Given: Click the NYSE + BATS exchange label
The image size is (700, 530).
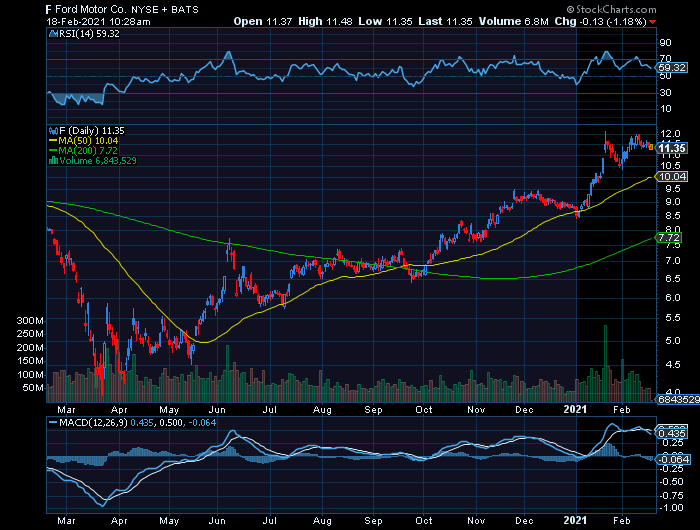Looking at the screenshot, I should point(165,9).
